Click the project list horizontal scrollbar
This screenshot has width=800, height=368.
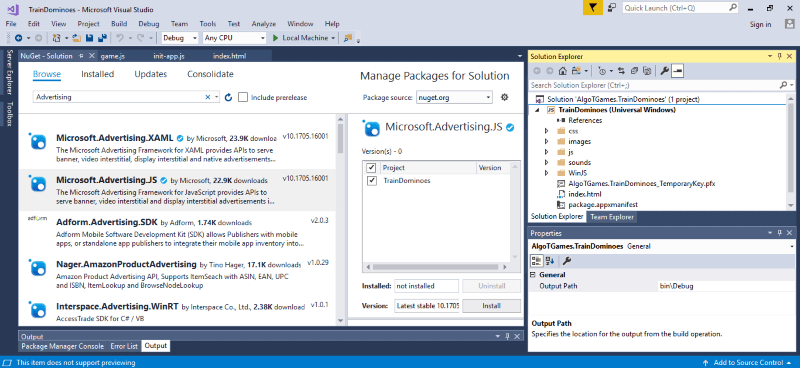point(437,267)
